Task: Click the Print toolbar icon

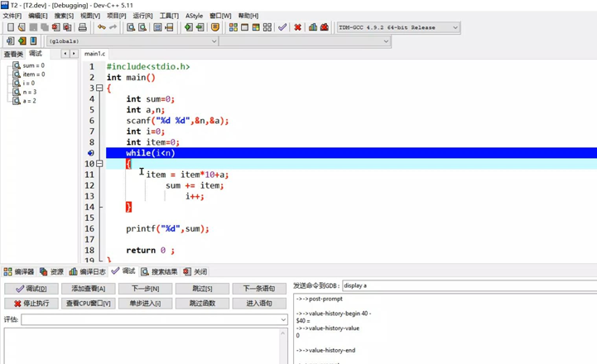Action: 82,27
